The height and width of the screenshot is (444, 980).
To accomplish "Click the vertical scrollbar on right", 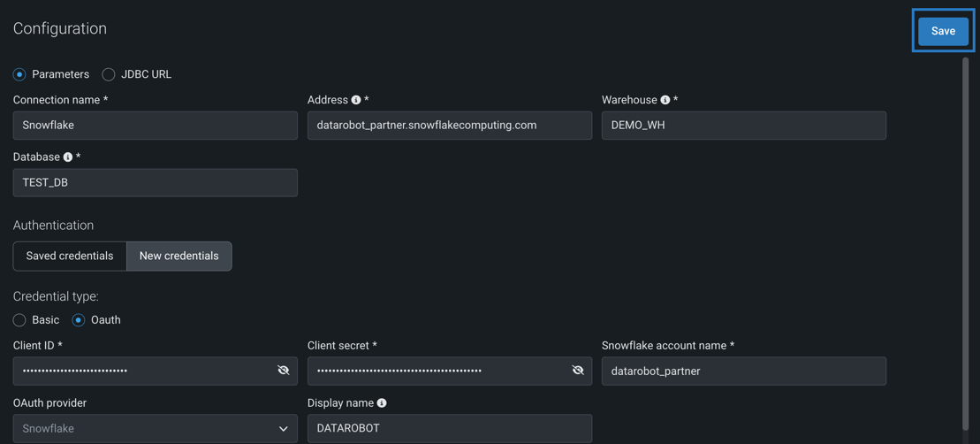I will (x=965, y=239).
